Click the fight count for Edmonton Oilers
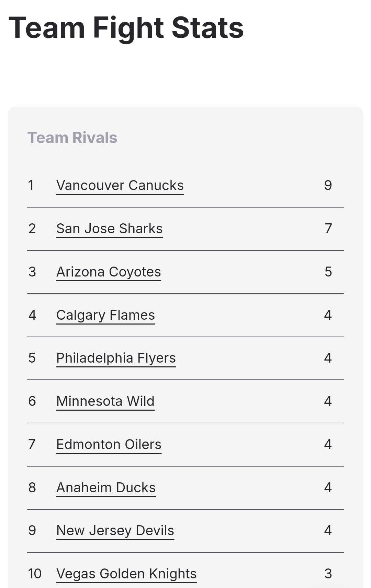The image size is (371, 588). (x=328, y=444)
